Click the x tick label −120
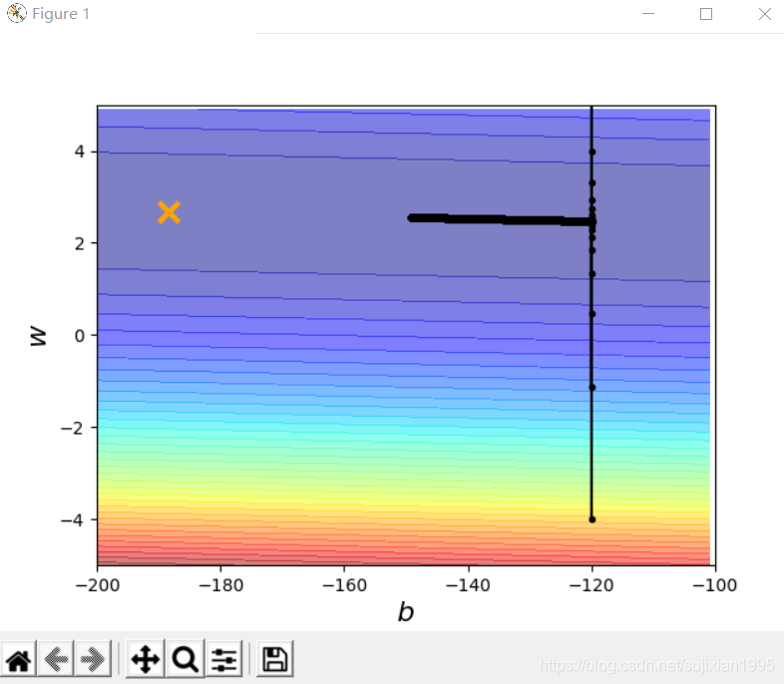The image size is (784, 684). [591, 585]
